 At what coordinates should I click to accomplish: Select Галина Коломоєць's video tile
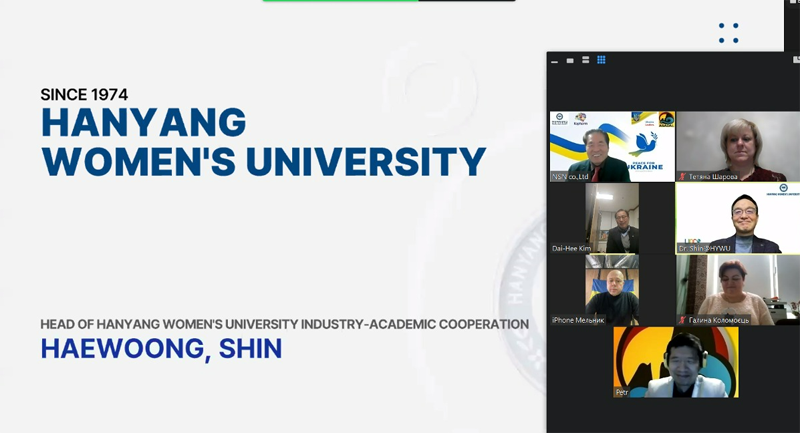coord(737,289)
